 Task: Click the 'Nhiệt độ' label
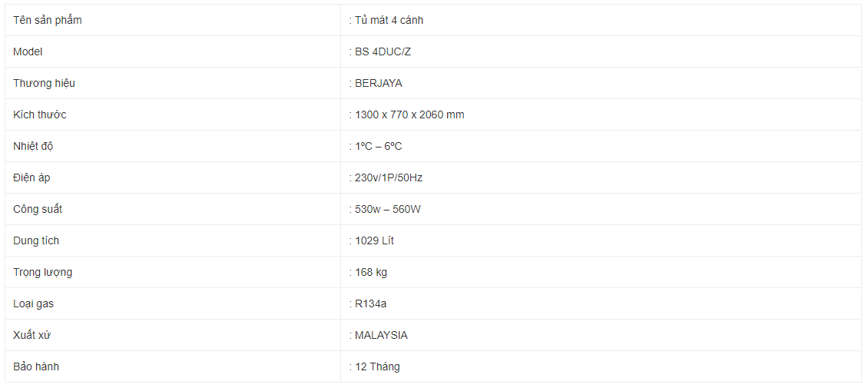[x=33, y=147]
